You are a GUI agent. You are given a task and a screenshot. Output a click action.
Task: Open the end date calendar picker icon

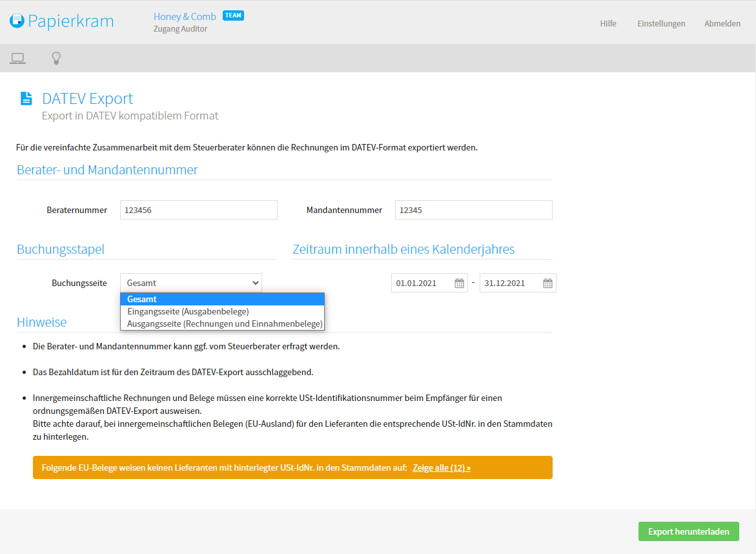[x=547, y=283]
